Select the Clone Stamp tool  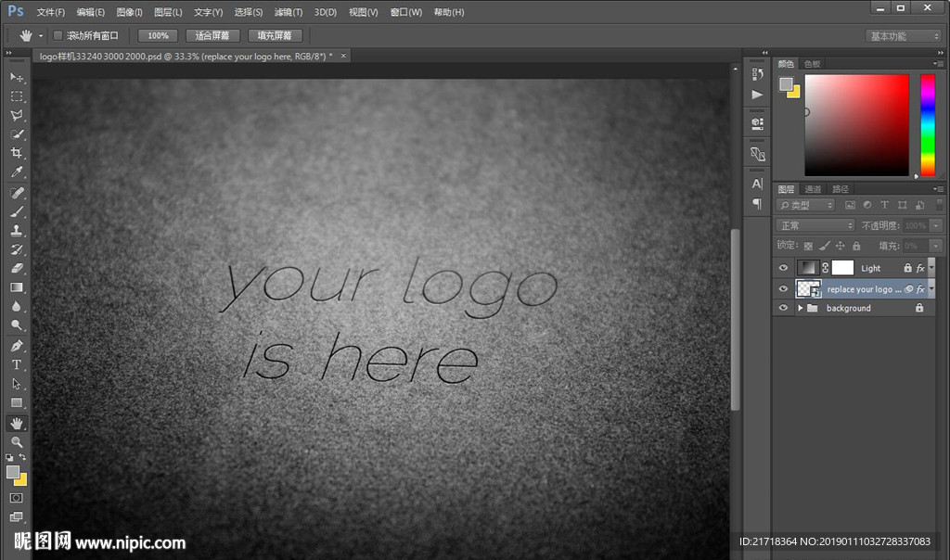point(17,230)
